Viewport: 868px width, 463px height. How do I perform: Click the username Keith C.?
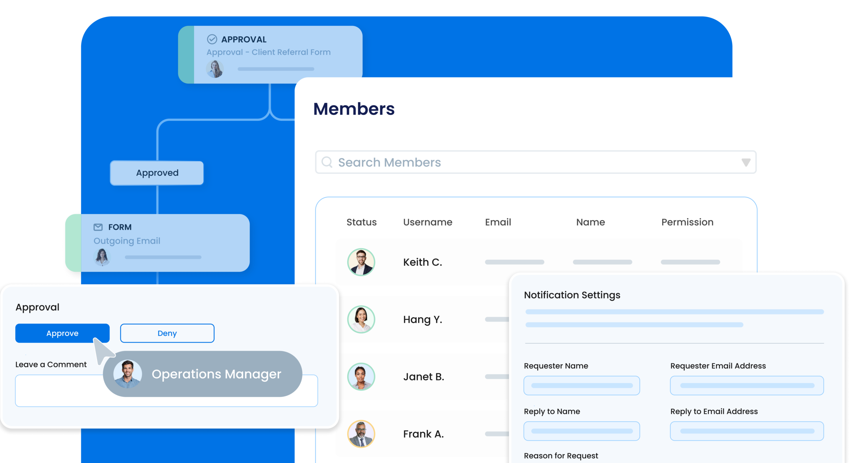pos(422,262)
